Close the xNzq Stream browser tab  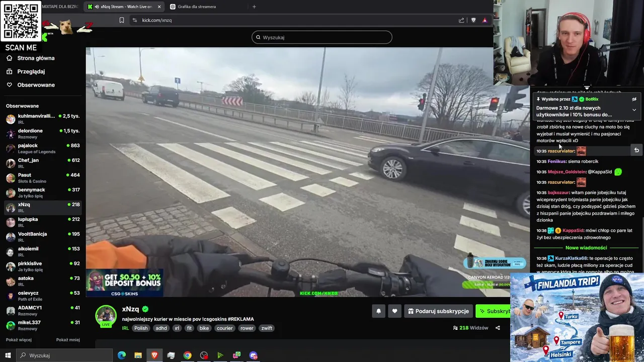pyautogui.click(x=159, y=7)
